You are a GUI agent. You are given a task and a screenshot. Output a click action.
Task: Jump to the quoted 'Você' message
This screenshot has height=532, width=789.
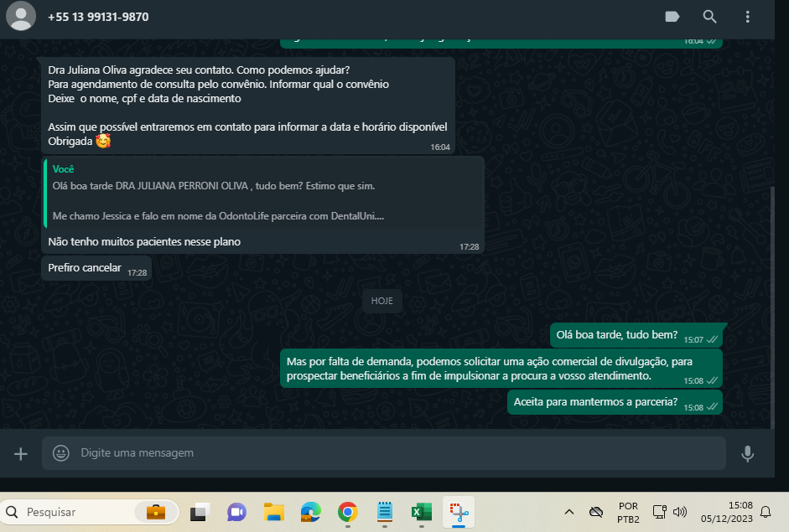pyautogui.click(x=263, y=193)
